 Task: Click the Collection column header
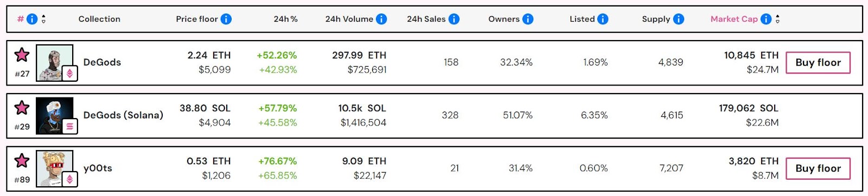coord(99,19)
